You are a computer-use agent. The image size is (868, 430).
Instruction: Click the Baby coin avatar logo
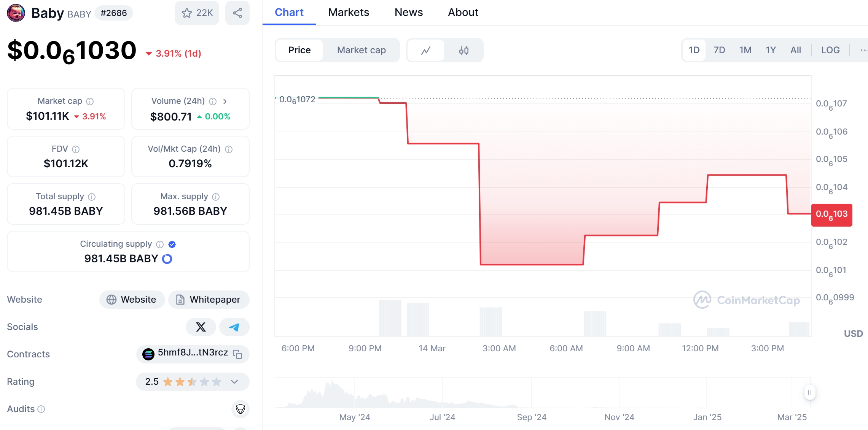point(16,13)
